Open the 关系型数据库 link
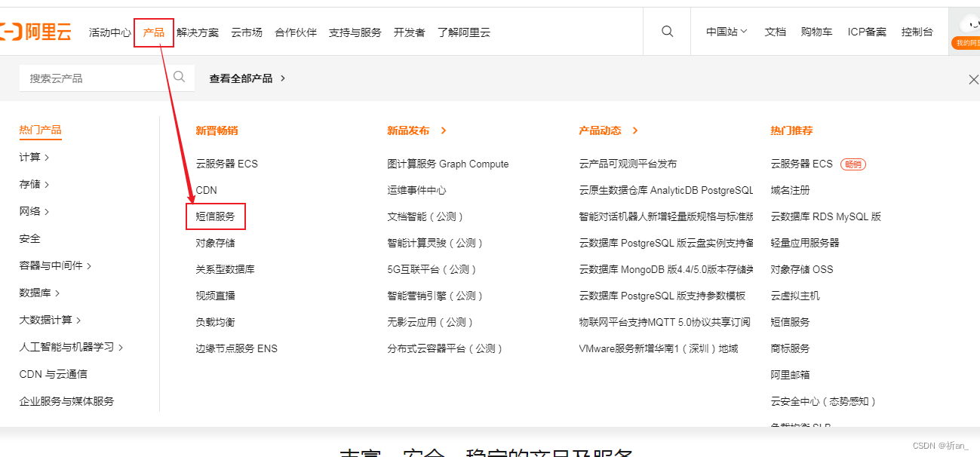Viewport: 980px width, 457px height. click(x=226, y=269)
